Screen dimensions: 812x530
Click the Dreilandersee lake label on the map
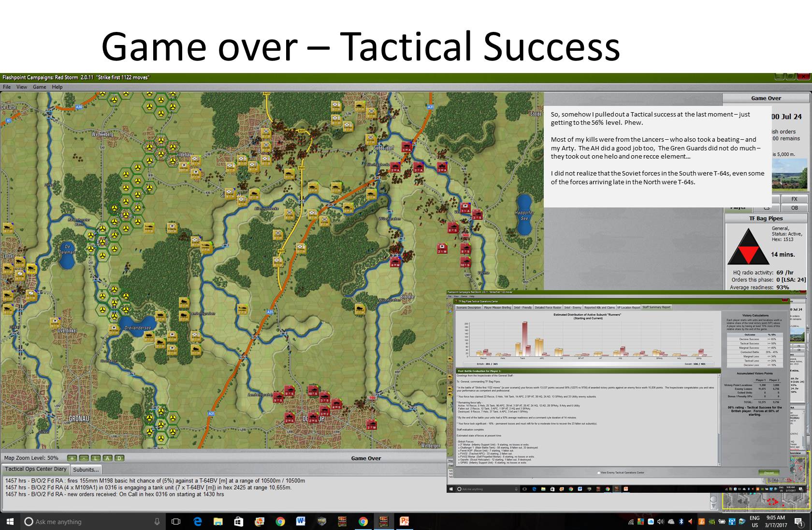(x=138, y=327)
